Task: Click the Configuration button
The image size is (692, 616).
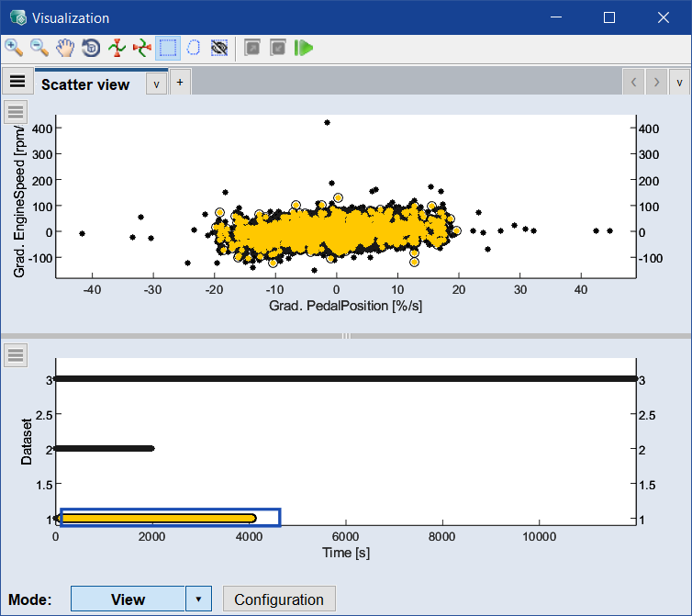Action: (x=279, y=599)
